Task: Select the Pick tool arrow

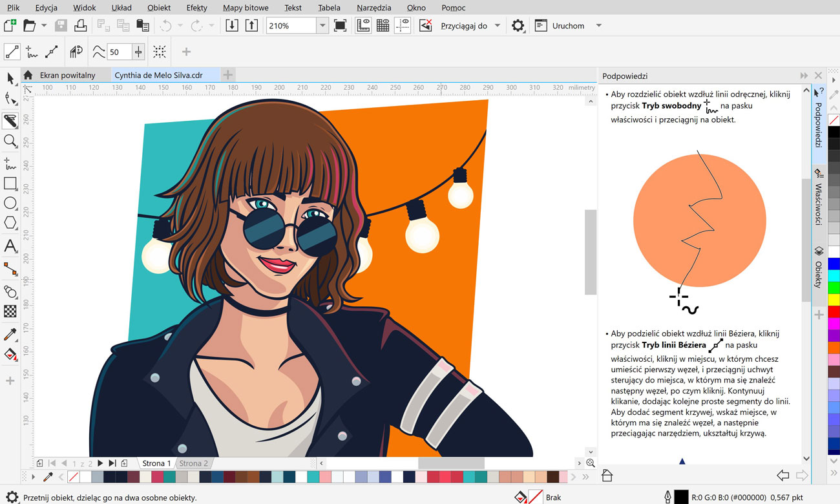Action: (x=10, y=78)
